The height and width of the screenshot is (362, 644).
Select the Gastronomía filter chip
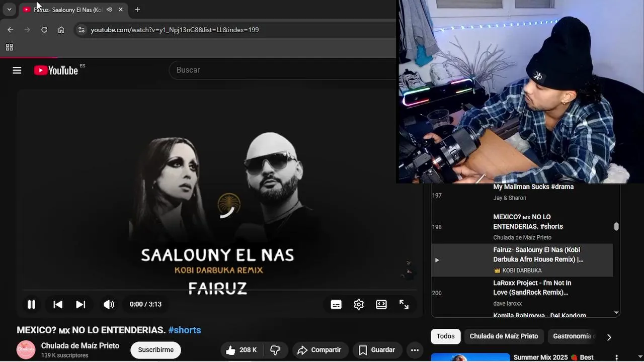573,336
